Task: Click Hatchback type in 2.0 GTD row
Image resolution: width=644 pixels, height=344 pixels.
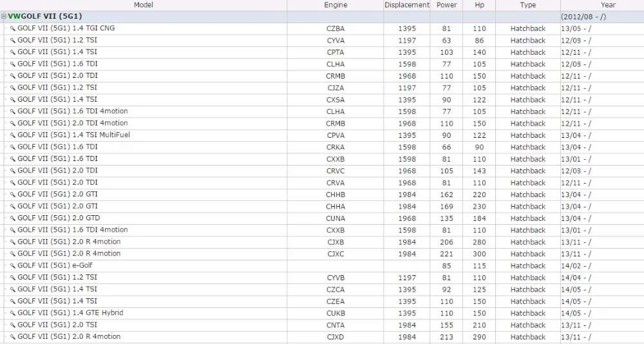Action: 528,218
